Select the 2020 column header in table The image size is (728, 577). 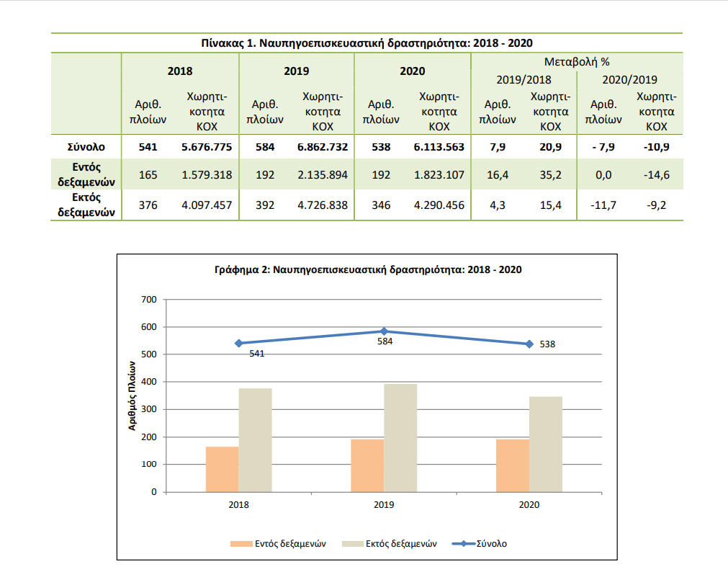[x=413, y=71]
